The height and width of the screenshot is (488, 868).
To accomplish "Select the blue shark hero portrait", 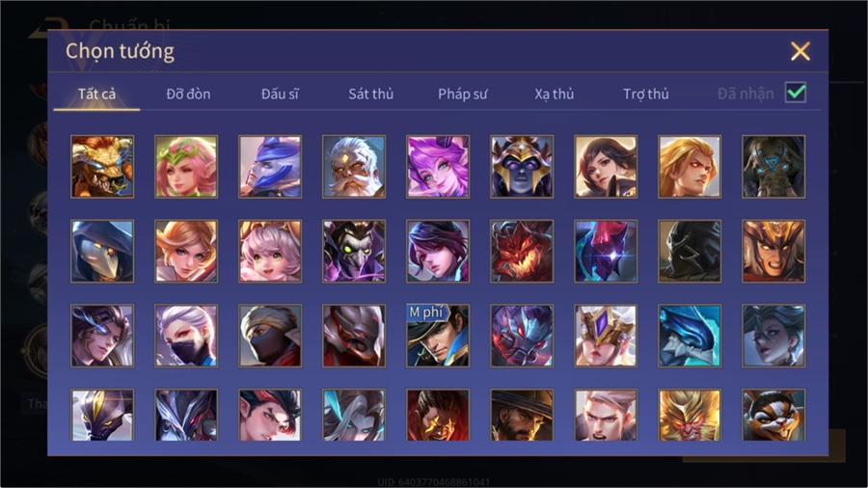I will tap(690, 336).
